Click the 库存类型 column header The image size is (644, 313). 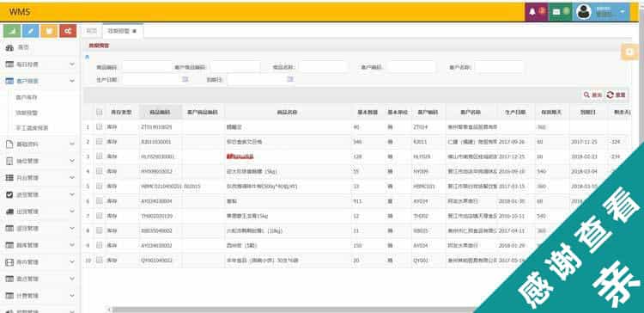tap(121, 112)
